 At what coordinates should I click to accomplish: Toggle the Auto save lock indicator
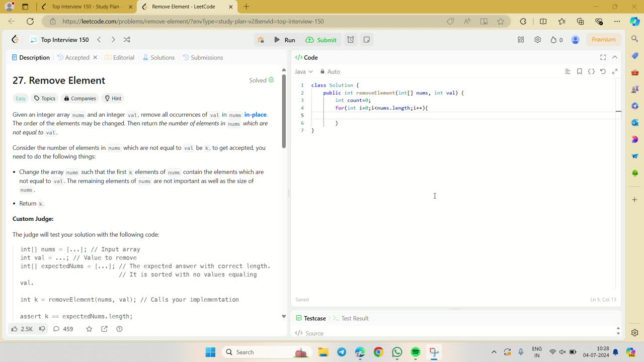(x=330, y=71)
